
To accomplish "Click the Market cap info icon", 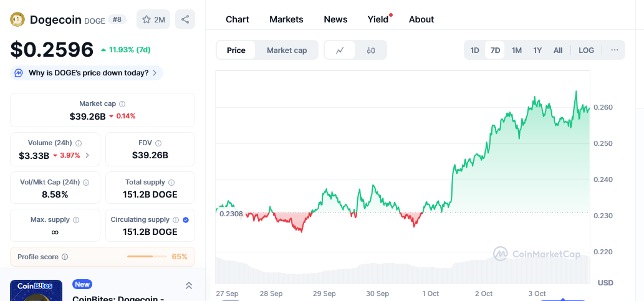I will coord(122,104).
